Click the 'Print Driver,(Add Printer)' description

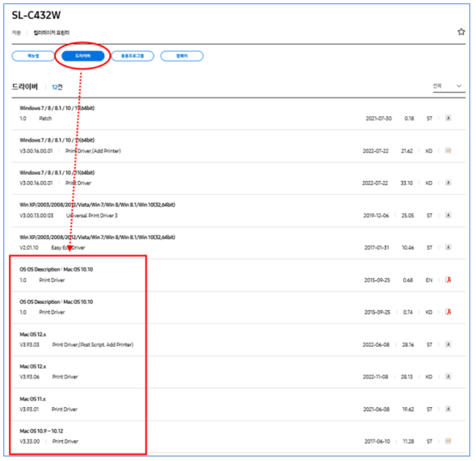93,151
